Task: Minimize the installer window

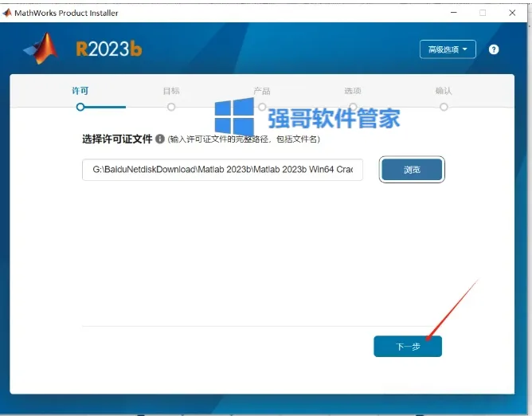Action: pyautogui.click(x=454, y=13)
